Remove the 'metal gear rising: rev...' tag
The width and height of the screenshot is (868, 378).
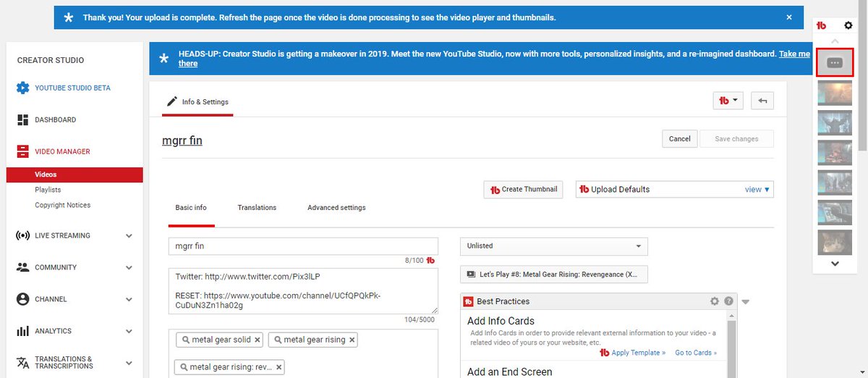pos(278,367)
